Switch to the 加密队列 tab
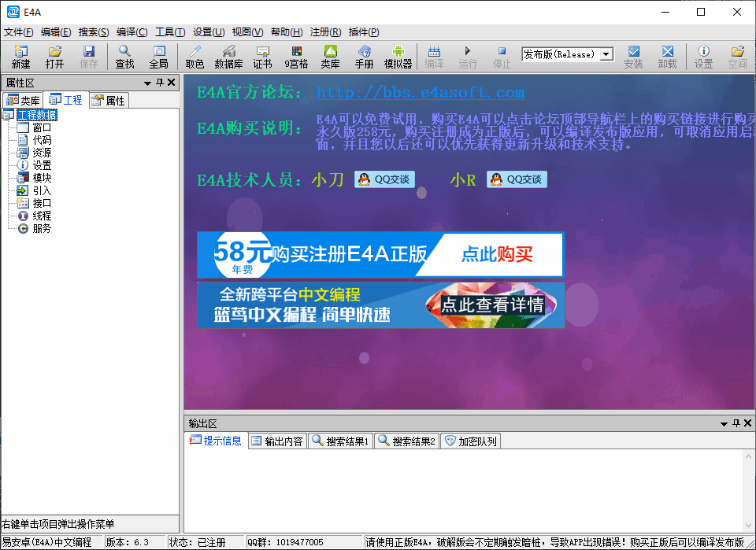756x550 pixels. coord(471,441)
